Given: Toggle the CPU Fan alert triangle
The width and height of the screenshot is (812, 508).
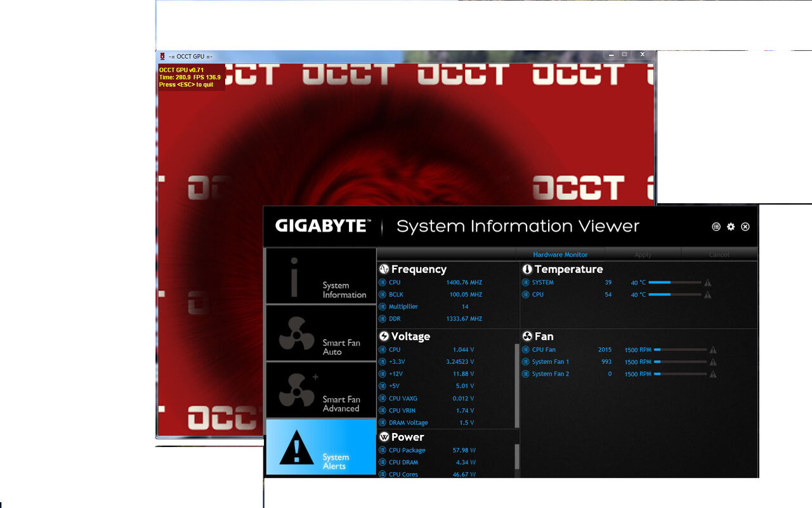Looking at the screenshot, I should click(713, 350).
